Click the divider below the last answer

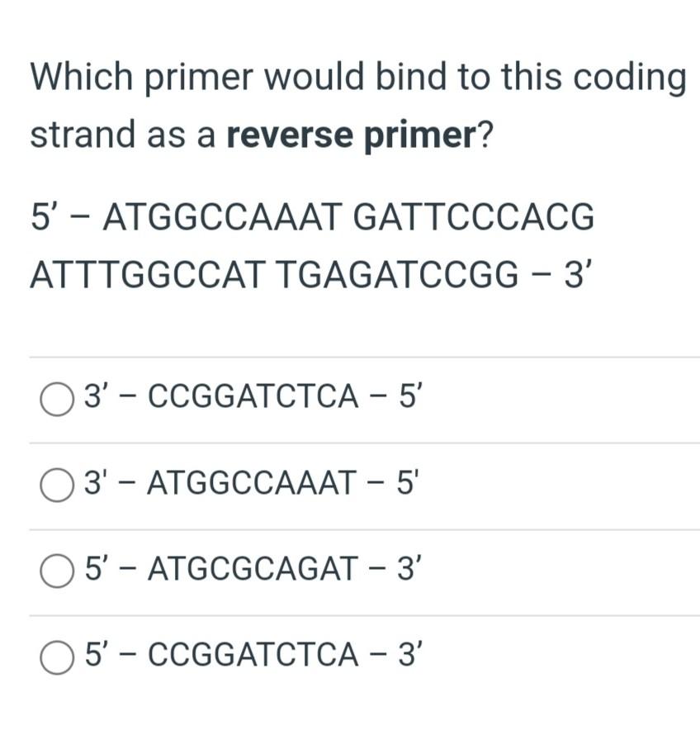tap(350, 694)
